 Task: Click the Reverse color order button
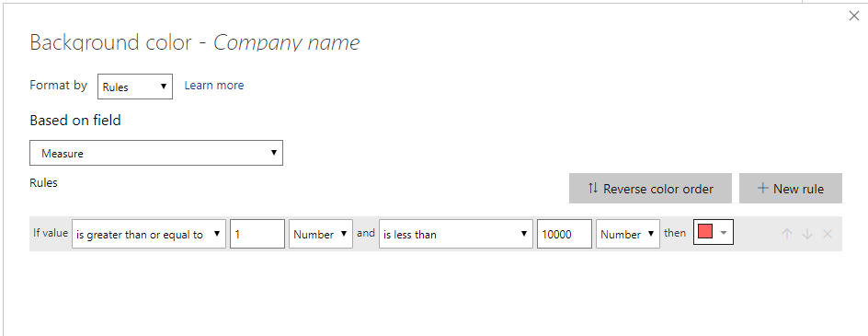(x=650, y=189)
